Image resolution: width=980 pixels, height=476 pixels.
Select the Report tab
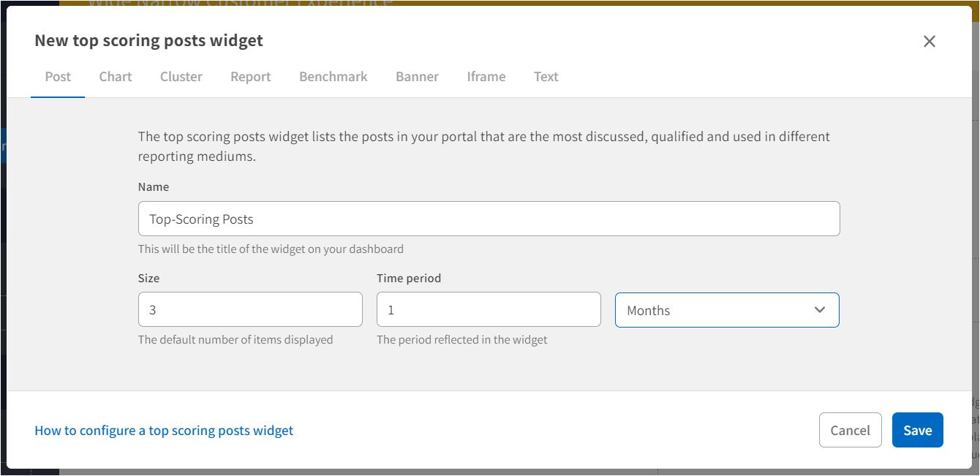pos(250,77)
